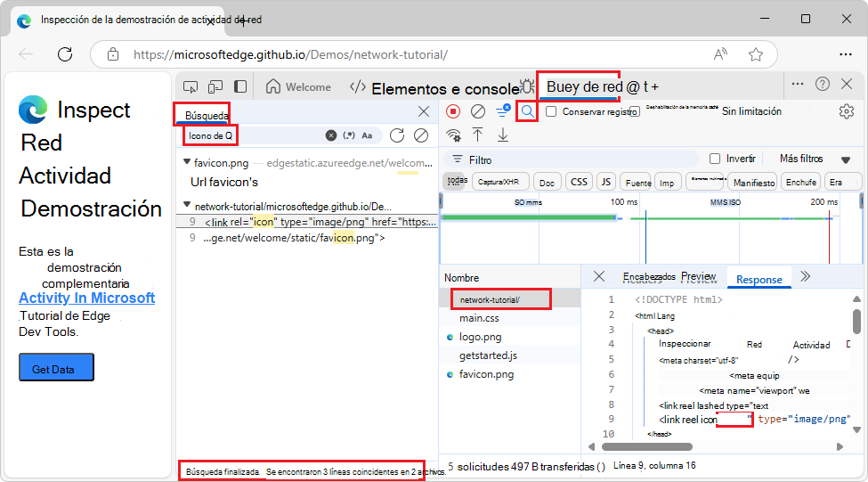Toggle device emulation icon

click(215, 87)
